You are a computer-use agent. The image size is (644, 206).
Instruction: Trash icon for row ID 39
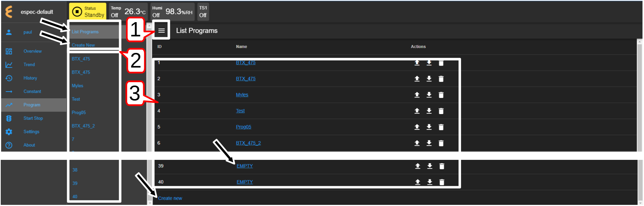pos(442,166)
